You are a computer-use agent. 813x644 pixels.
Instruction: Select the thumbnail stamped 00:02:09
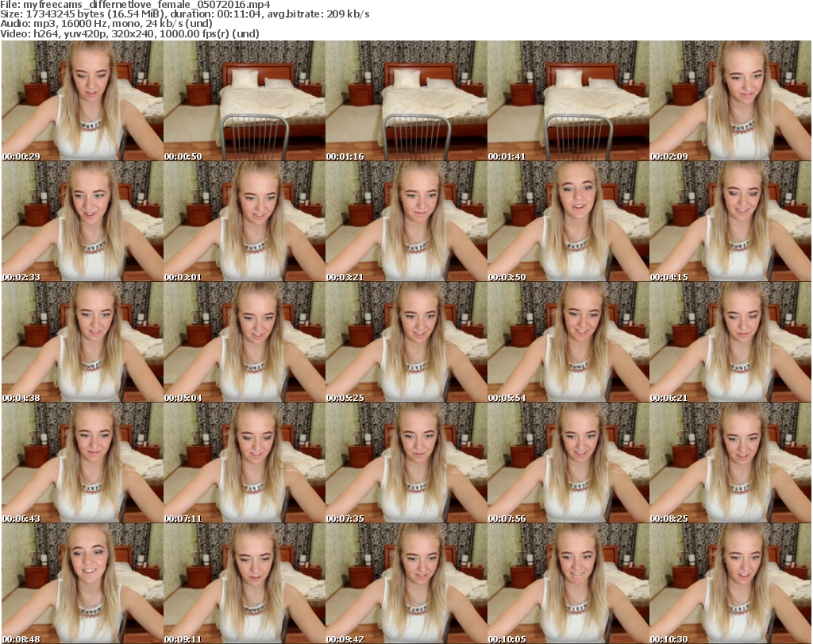[730, 101]
